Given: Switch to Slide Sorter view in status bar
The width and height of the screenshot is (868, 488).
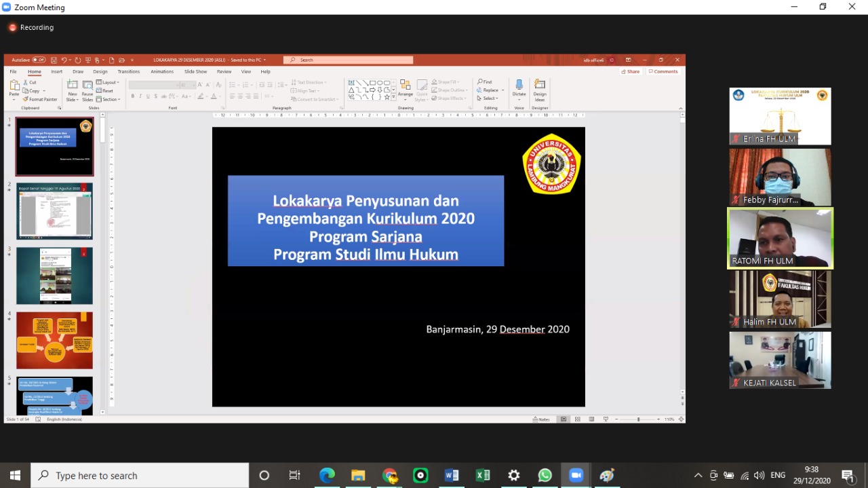Looking at the screenshot, I should 577,419.
